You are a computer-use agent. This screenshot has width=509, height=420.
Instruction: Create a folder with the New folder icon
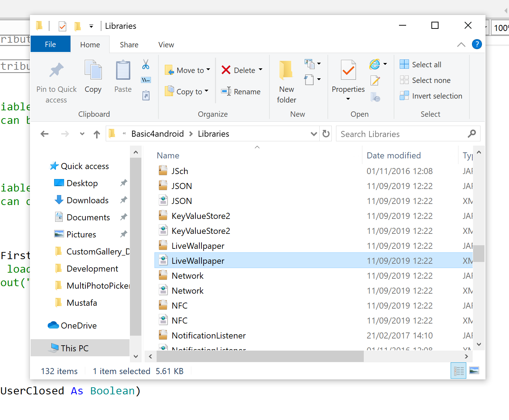pos(286,70)
